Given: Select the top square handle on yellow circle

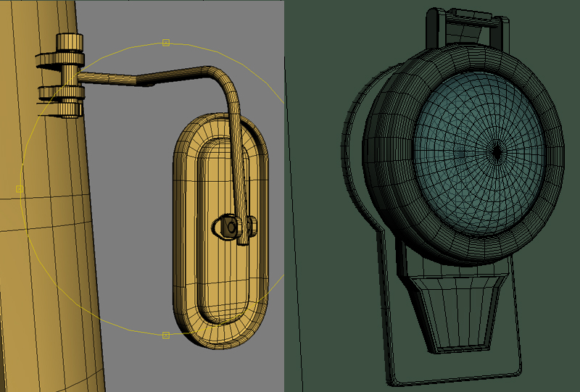Looking at the screenshot, I should click(166, 43).
